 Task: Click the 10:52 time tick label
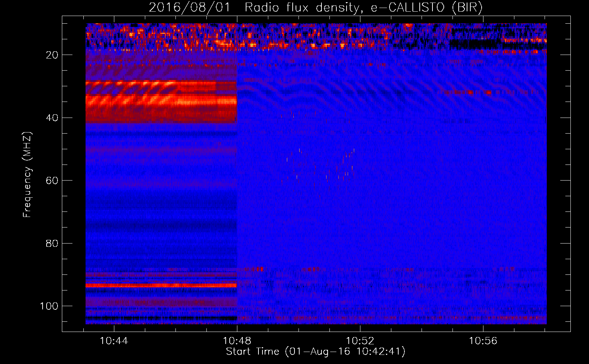(360, 341)
